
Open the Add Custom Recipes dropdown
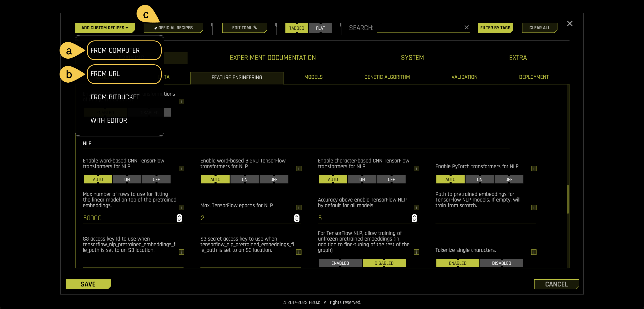(105, 28)
